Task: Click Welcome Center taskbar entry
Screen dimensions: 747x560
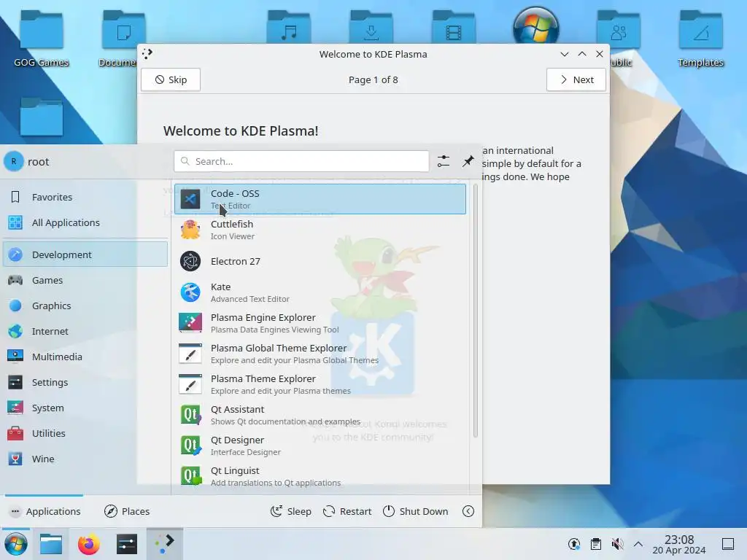Action: pos(164,544)
